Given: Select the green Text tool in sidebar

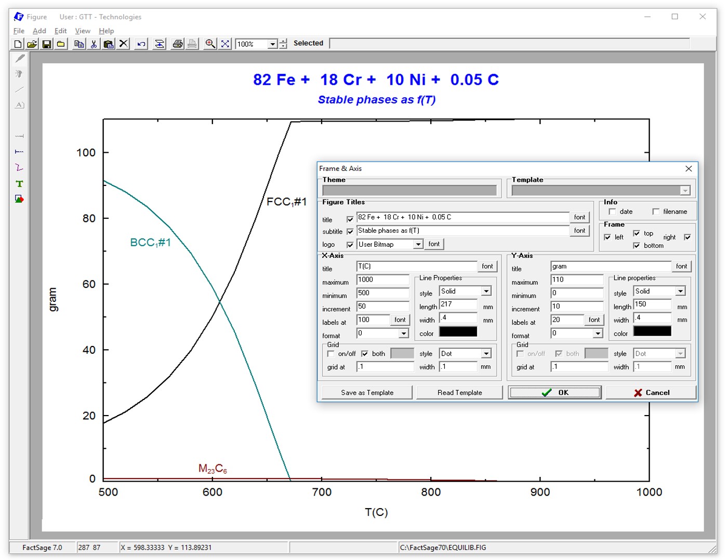Looking at the screenshot, I should [x=19, y=184].
